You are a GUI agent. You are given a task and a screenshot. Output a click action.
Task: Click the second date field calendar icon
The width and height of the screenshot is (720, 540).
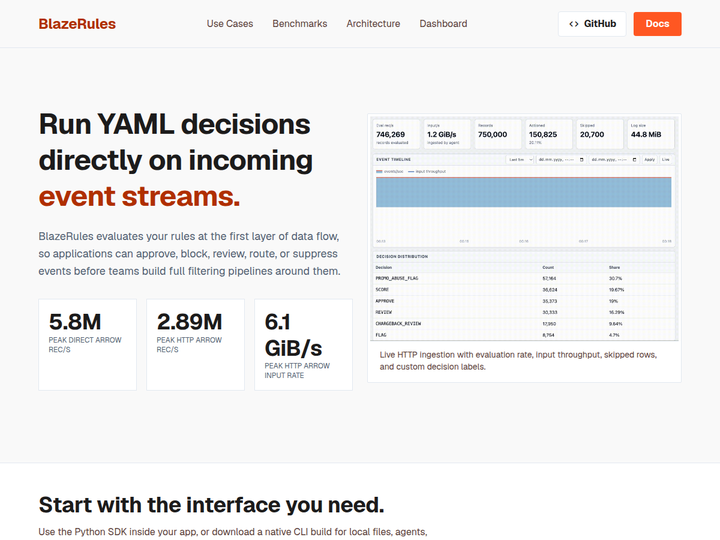point(634,160)
